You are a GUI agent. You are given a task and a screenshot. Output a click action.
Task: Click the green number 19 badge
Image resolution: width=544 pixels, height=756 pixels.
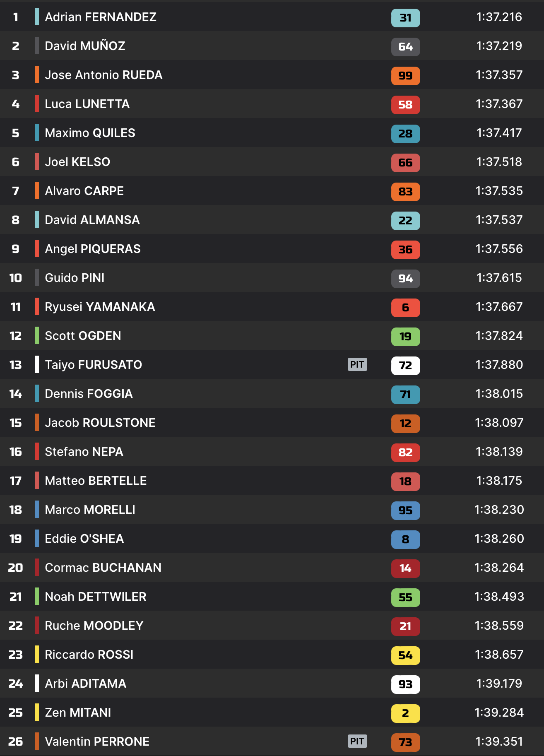405,337
